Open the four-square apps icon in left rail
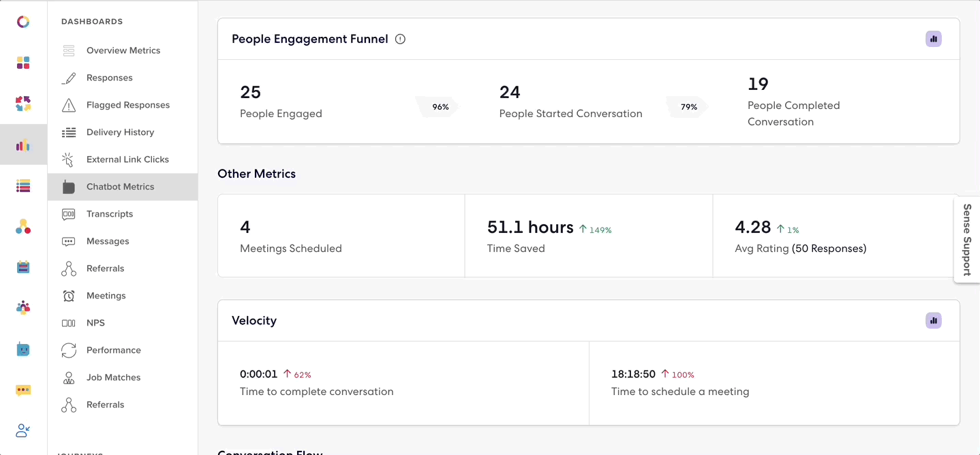The image size is (980, 455). coord(23,63)
